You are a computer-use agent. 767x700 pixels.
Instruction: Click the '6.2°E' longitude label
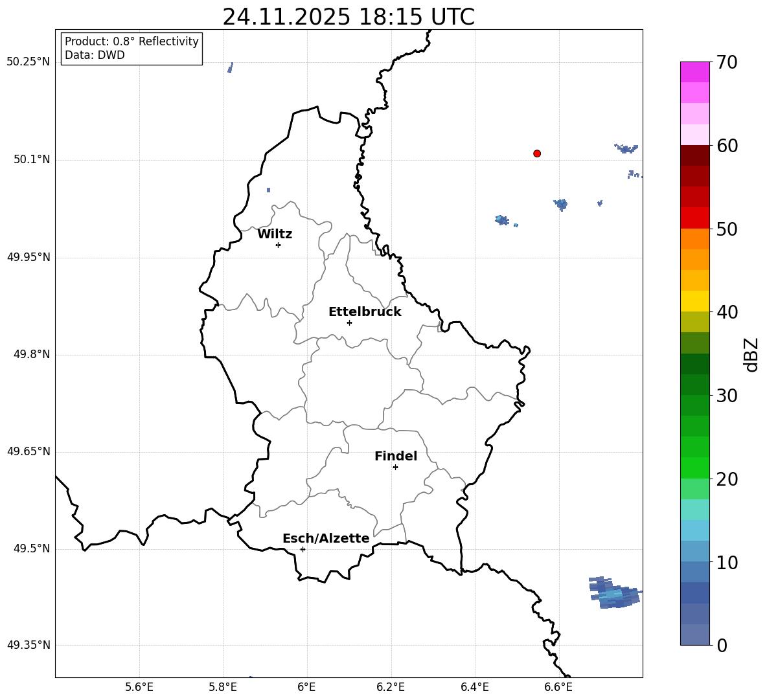391,687
